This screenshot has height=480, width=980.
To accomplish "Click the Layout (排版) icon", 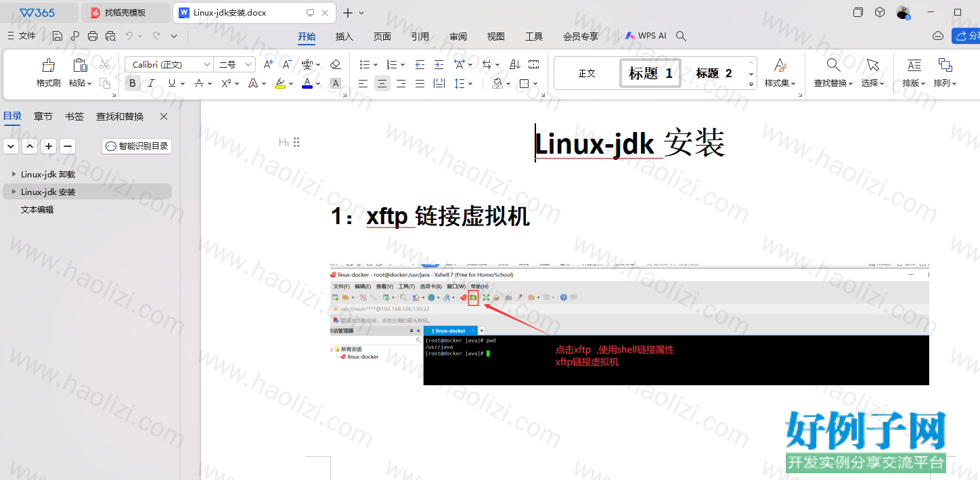I will pos(914,65).
